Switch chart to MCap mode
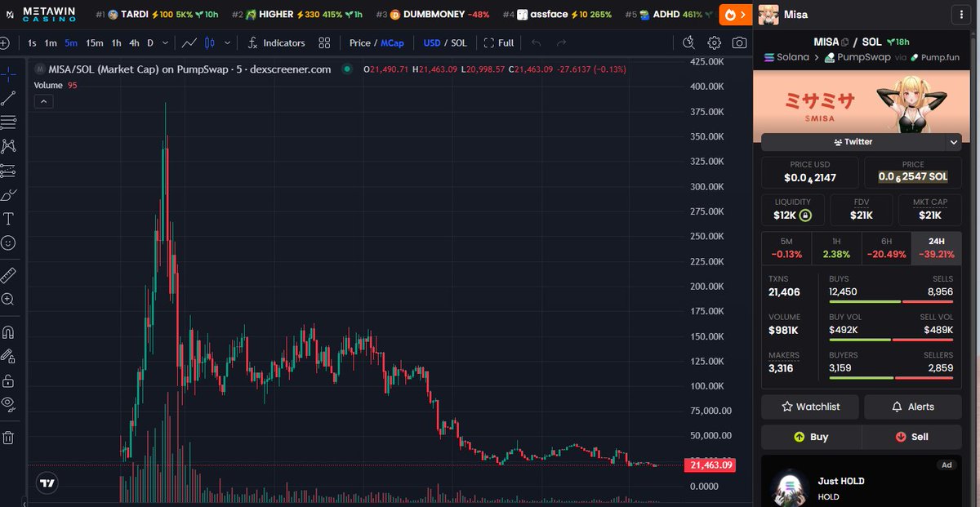Viewport: 980px width, 507px height. click(392, 43)
